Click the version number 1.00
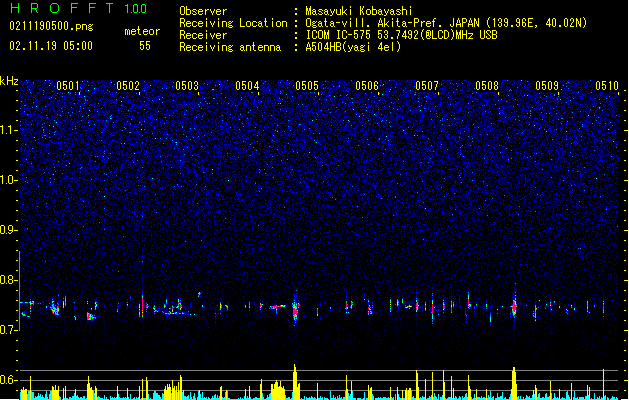 click(136, 9)
